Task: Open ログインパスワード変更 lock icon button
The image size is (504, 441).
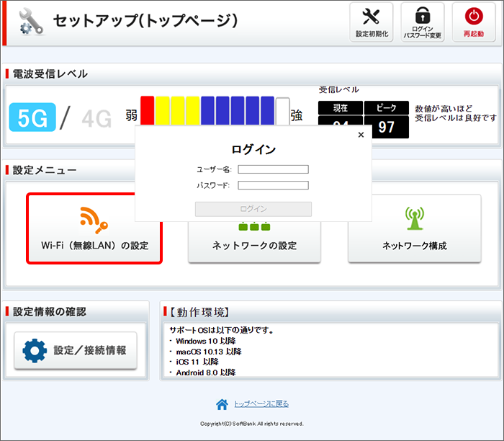Action: pos(423,22)
